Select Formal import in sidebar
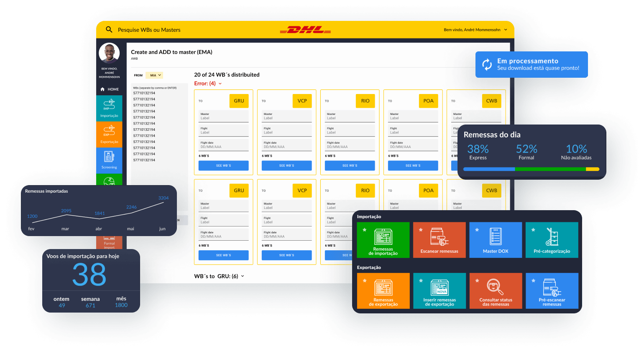Image resolution: width=644 pixels, height=351 pixels. [109, 243]
